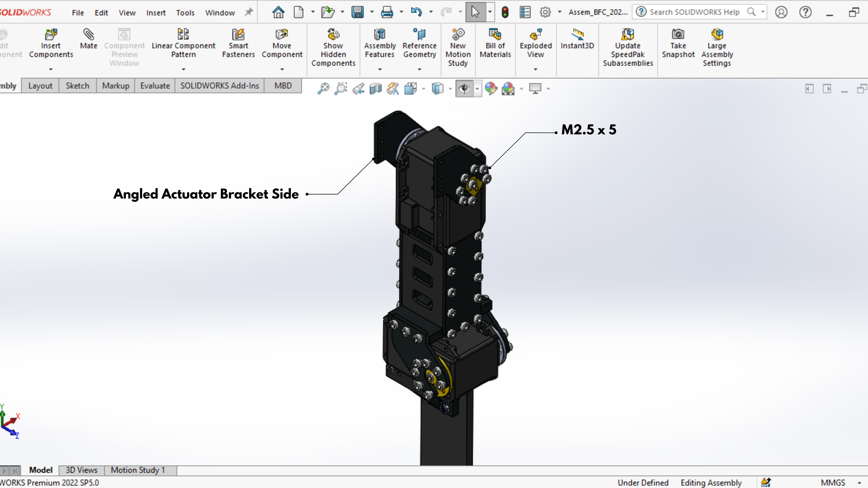Click the Home icon in the toolbar
This screenshot has width=868, height=488.
click(x=278, y=12)
